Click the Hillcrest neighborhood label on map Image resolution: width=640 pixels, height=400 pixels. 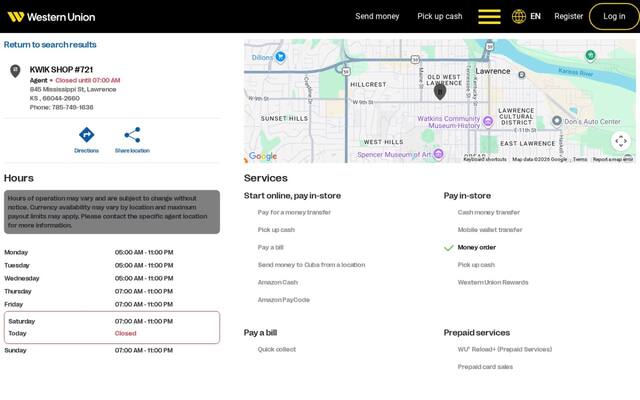[368, 84]
